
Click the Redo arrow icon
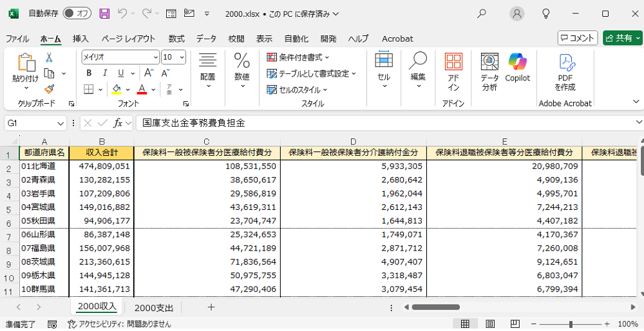147,14
